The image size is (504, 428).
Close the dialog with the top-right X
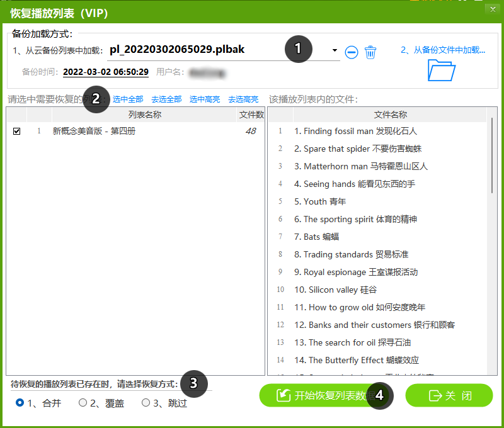click(491, 9)
